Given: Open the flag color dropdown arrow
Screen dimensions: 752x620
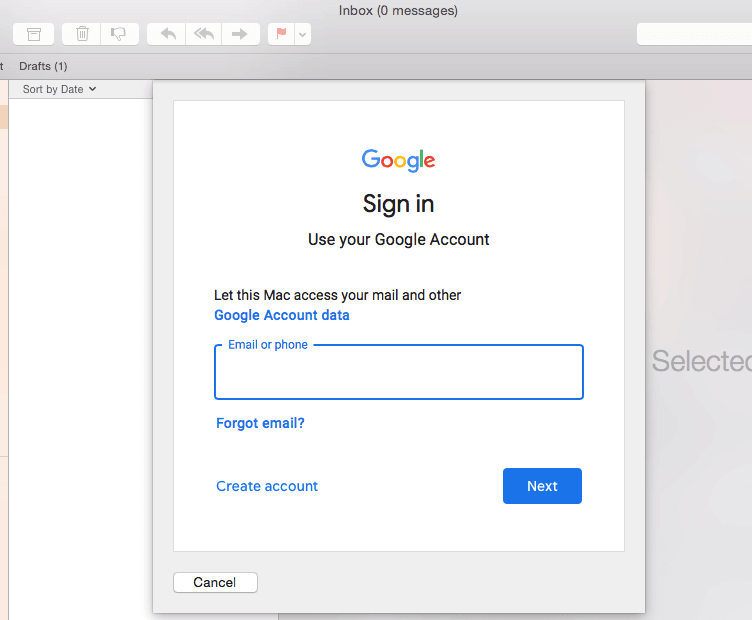Looking at the screenshot, I should pyautogui.click(x=303, y=34).
